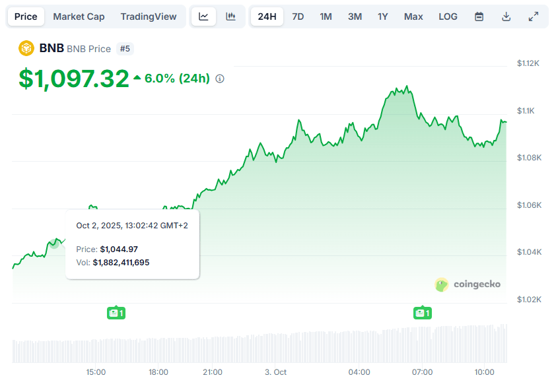This screenshot has width=554, height=392.
Task: Click the #5 rank badge
Action: [125, 48]
